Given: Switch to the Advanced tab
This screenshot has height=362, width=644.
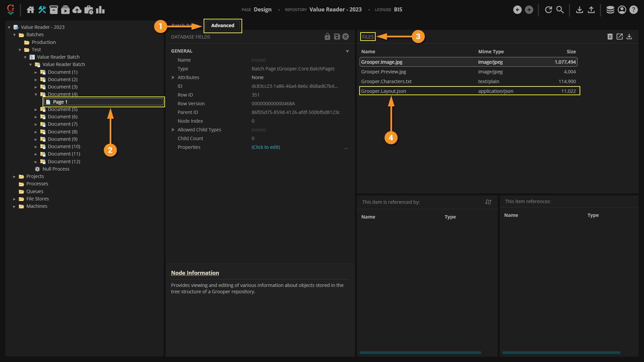Looking at the screenshot, I should point(222,25).
